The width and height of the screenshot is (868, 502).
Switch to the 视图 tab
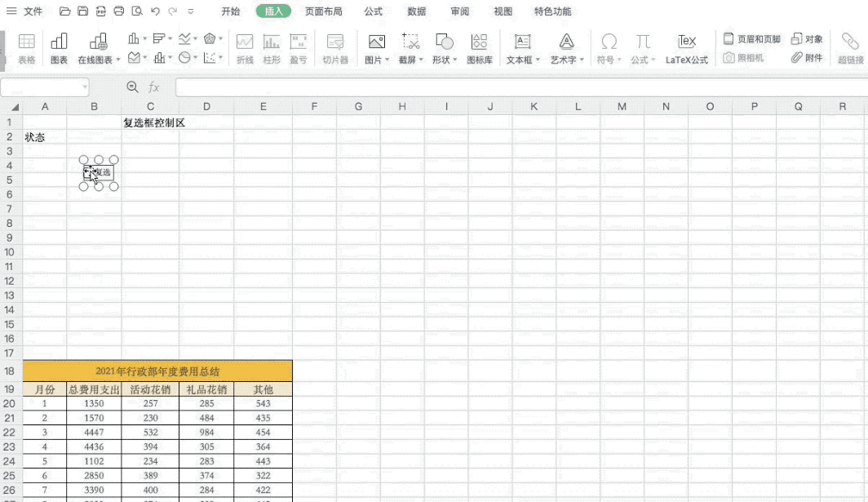click(x=503, y=11)
